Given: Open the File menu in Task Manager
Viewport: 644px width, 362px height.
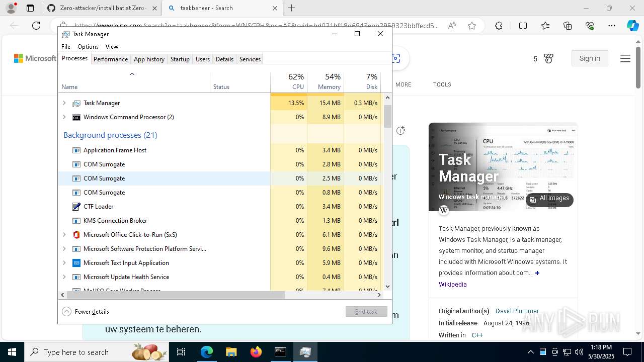Looking at the screenshot, I should pyautogui.click(x=66, y=46).
